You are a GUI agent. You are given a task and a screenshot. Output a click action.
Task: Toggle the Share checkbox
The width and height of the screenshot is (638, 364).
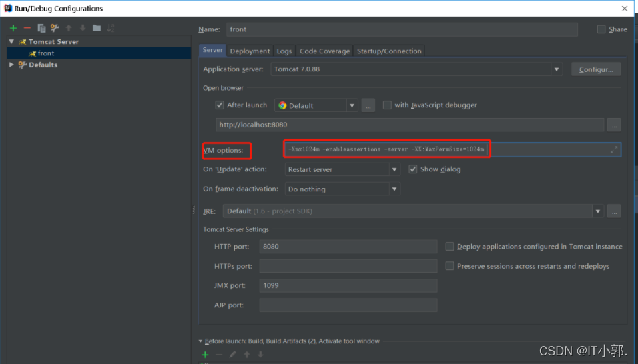[601, 29]
